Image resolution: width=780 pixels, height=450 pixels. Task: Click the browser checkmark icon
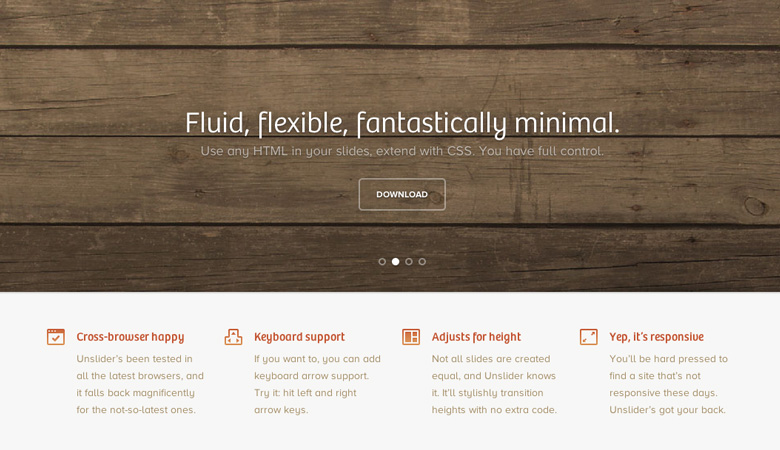[56, 337]
